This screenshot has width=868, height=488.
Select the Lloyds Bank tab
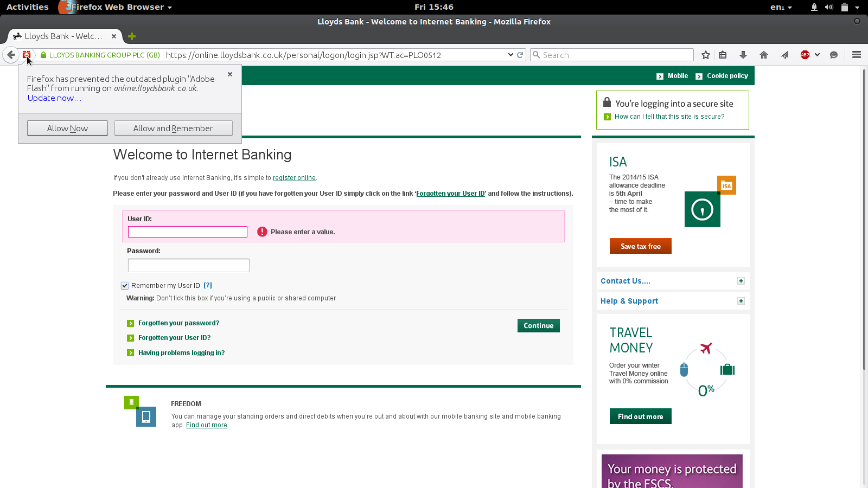(63, 36)
